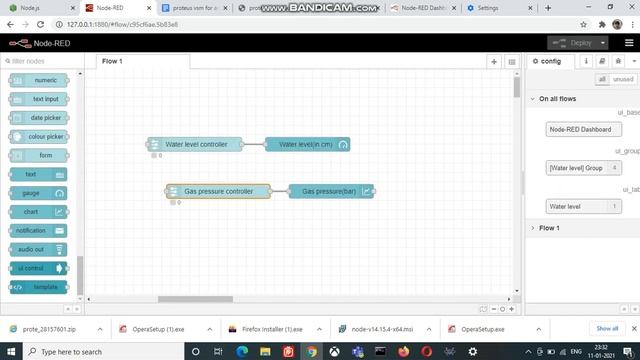The width and height of the screenshot is (640, 360).
Task: Zoom in the flow canvas
Action: (511, 309)
